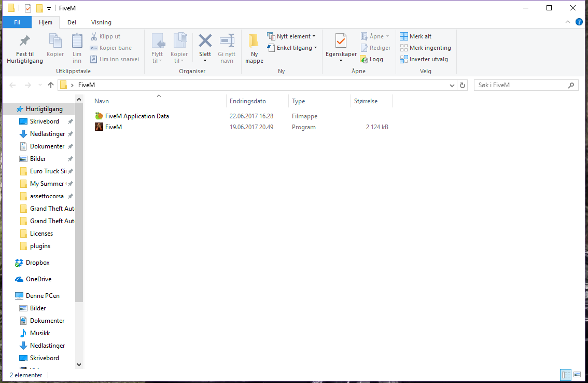Image resolution: width=588 pixels, height=383 pixels.
Task: Open the blue help question icon
Action: click(x=579, y=22)
